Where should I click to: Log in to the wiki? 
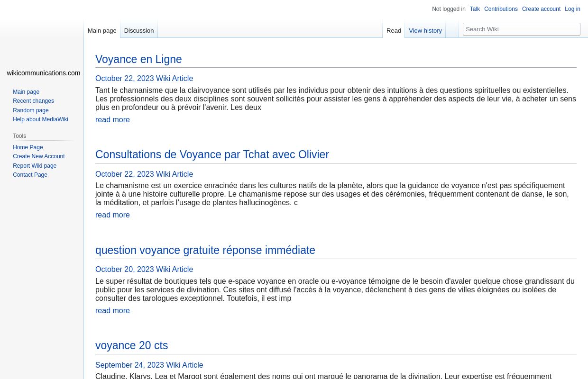(572, 9)
